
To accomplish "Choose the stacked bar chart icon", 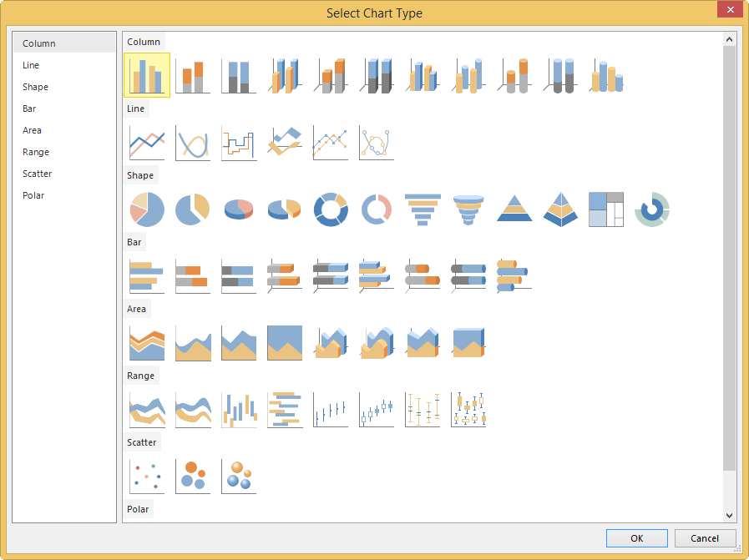I will (193, 276).
